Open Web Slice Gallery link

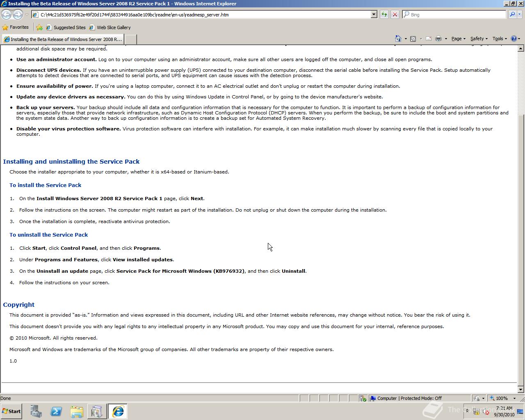[110, 27]
